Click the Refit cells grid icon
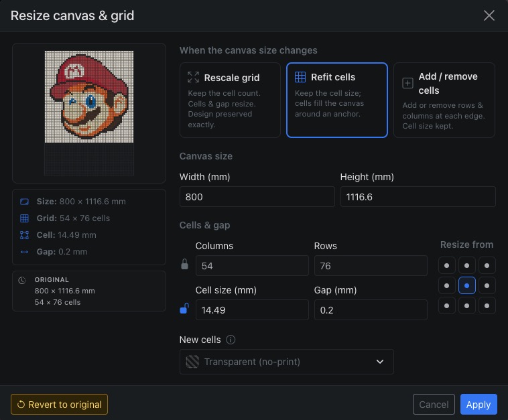Image resolution: width=508 pixels, height=420 pixels. (300, 77)
